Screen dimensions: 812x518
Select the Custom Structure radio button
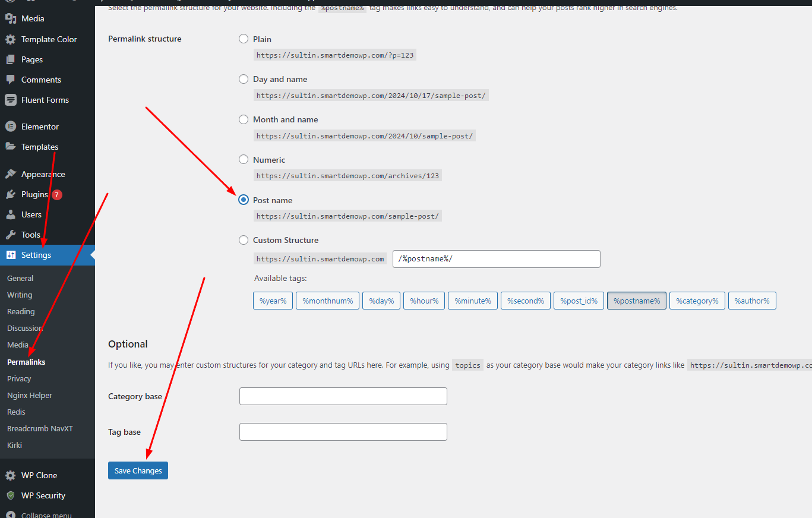[x=244, y=240]
